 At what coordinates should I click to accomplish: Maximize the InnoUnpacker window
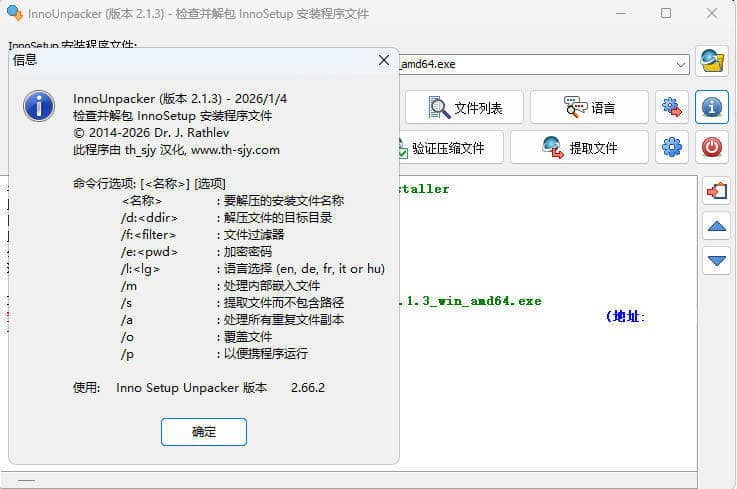(666, 13)
